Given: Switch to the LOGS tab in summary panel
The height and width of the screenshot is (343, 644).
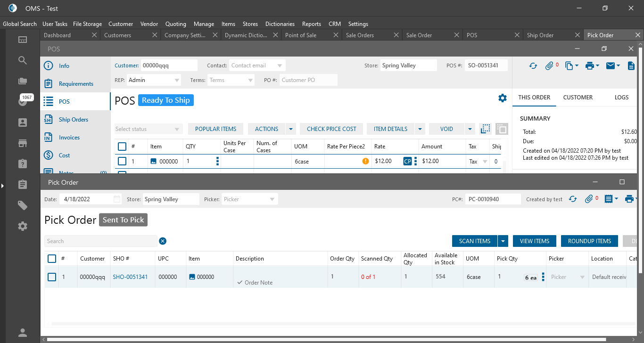Looking at the screenshot, I should click(621, 98).
